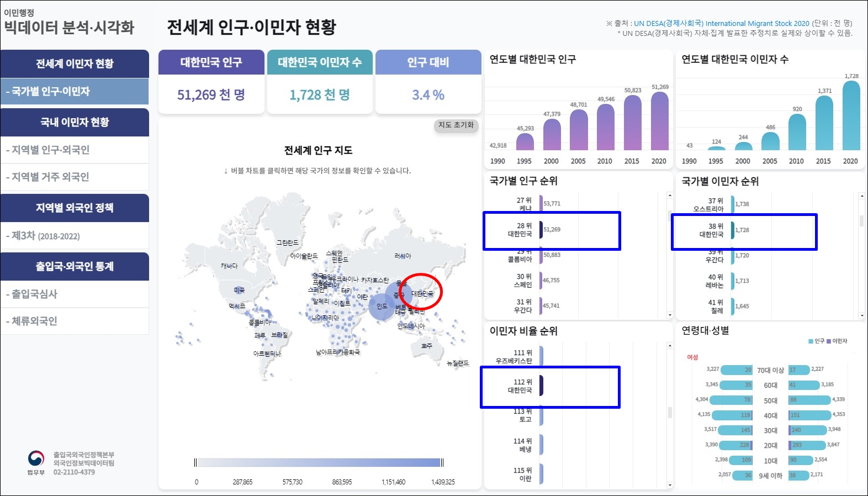Click the 이민자 legend marker in 연령대·성별 chart
The width and height of the screenshot is (868, 496).
tap(828, 341)
